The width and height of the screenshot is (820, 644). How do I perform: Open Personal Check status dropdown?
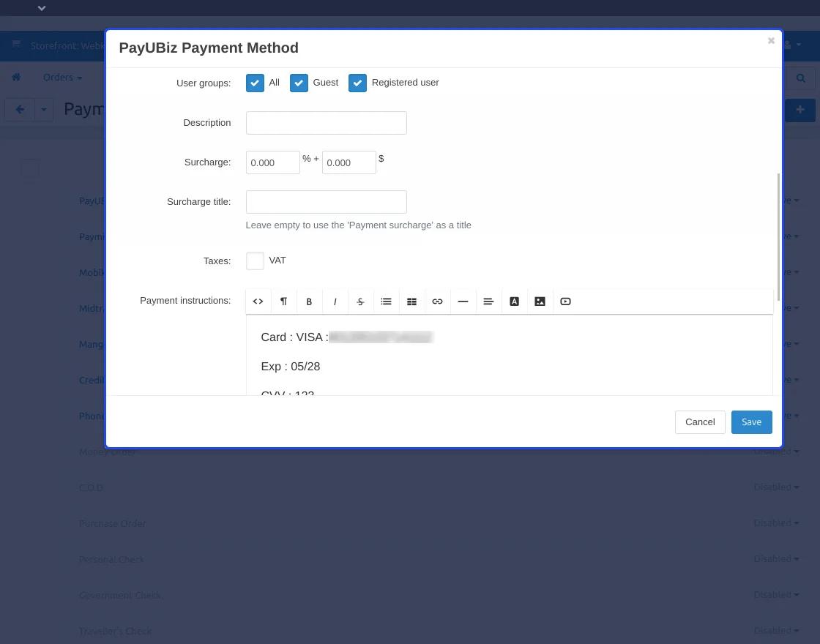pos(776,559)
